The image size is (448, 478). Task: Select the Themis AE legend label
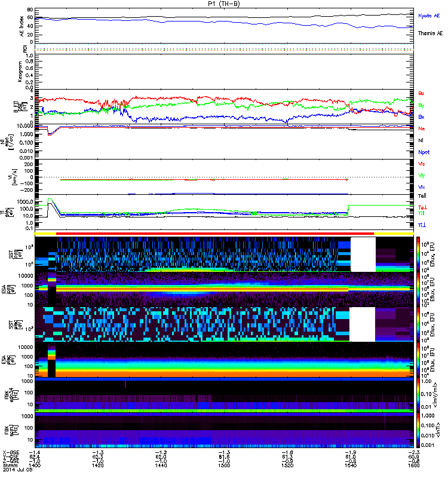point(430,33)
